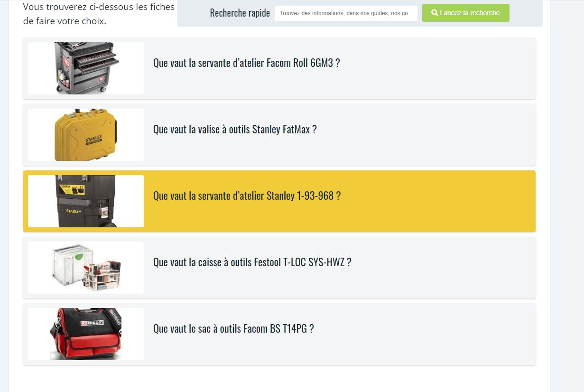Viewport: 584px width, 392px height.
Task: Open the Stanley FatMax valise review link
Action: click(x=235, y=129)
